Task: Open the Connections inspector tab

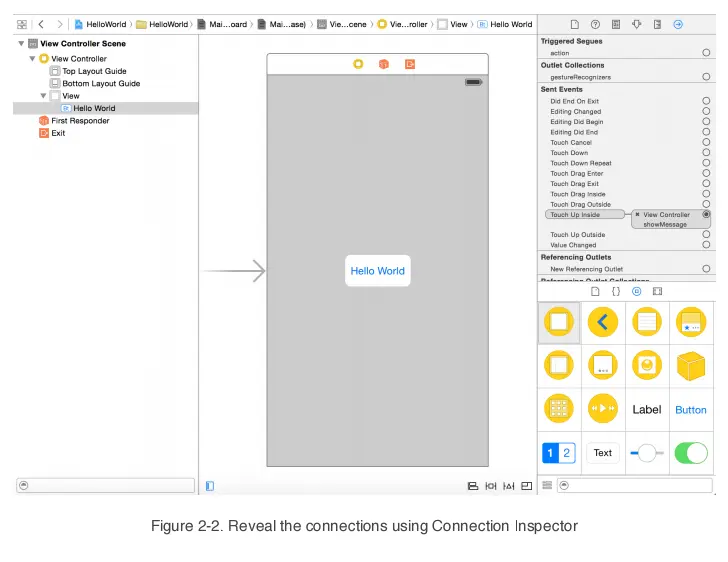Action: click(x=678, y=24)
